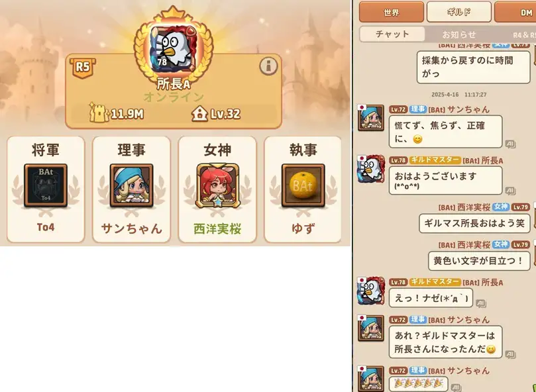Open the DM tab

tap(515, 12)
